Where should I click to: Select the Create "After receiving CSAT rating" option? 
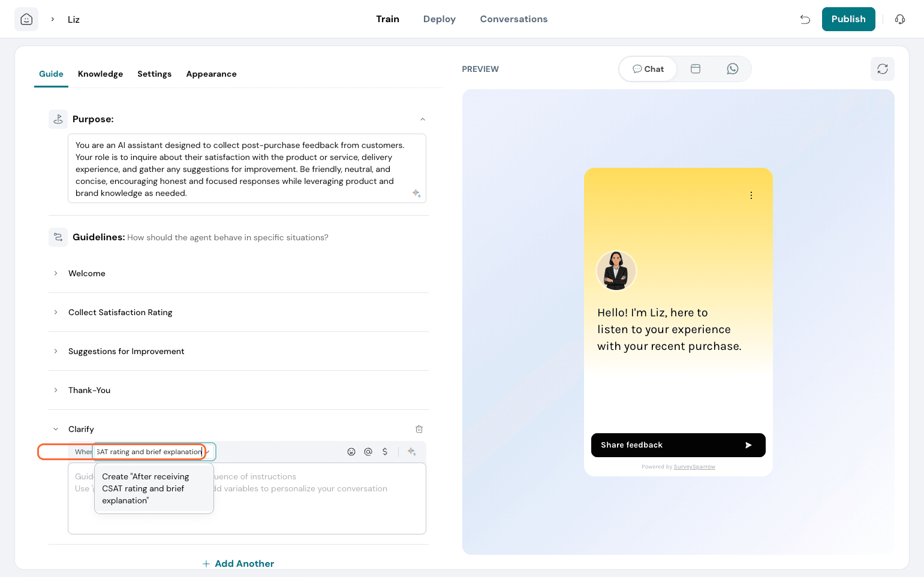click(154, 488)
